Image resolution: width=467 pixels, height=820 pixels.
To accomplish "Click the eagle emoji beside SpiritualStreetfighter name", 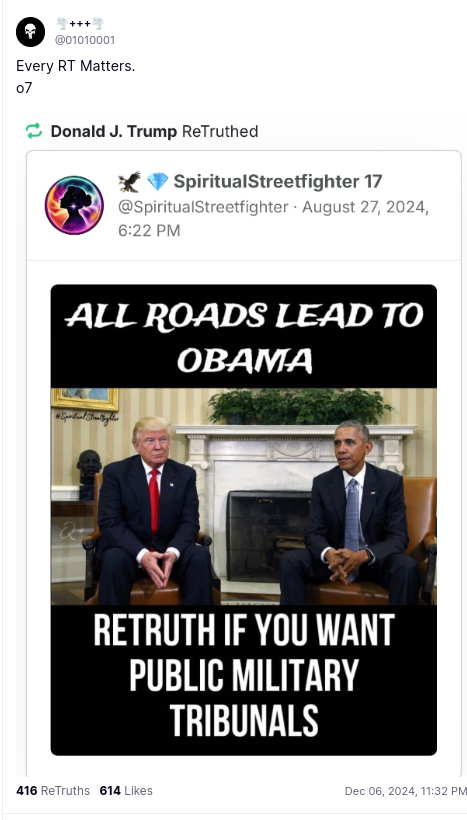I will tap(129, 181).
